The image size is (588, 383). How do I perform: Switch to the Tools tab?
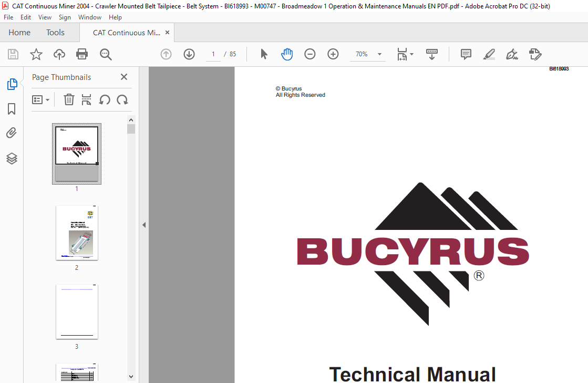coord(56,33)
